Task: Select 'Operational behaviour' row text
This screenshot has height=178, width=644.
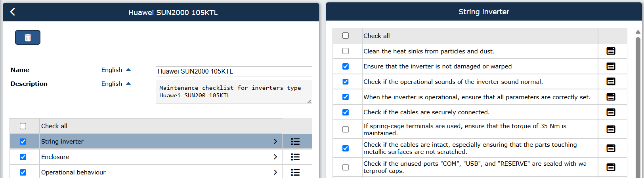Action: (x=73, y=172)
